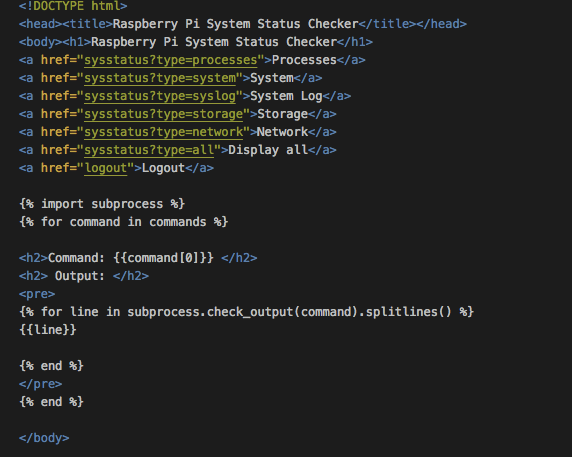Click the anchor text System Log
Screen dimensions: 572x457
[x=286, y=96]
